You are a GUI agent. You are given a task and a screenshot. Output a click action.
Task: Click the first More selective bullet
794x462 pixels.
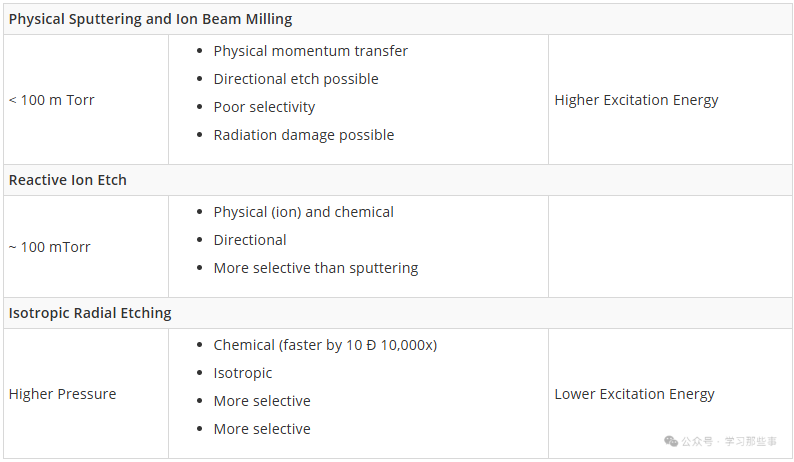point(262,401)
